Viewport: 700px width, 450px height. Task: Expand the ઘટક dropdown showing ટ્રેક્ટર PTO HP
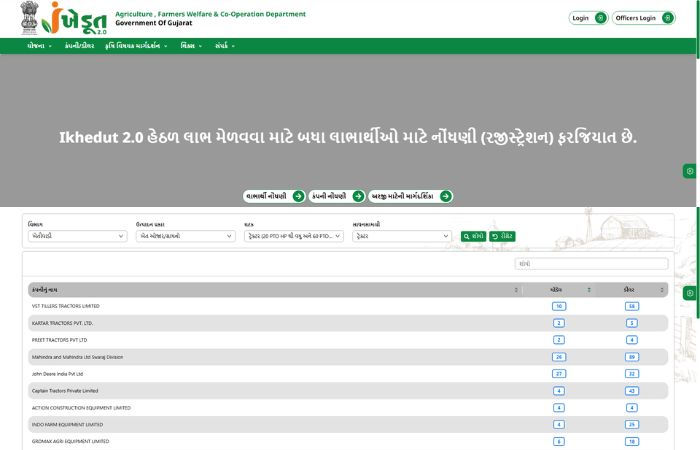294,236
